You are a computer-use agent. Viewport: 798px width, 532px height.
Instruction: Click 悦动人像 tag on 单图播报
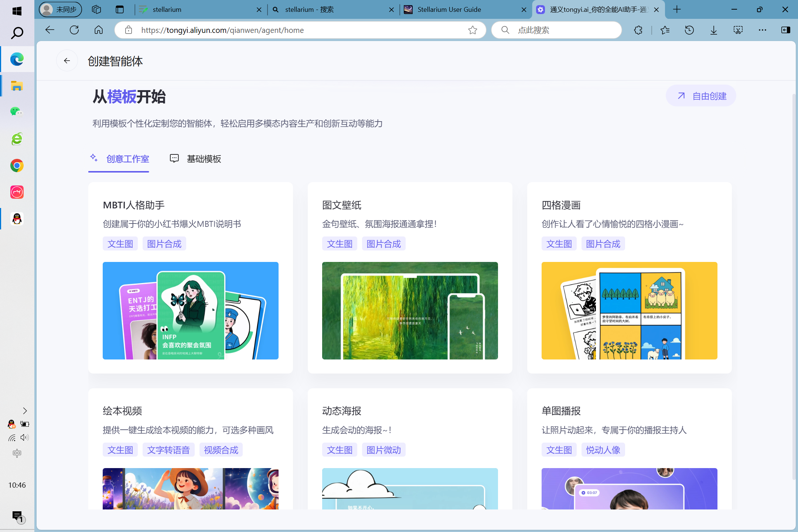(603, 450)
